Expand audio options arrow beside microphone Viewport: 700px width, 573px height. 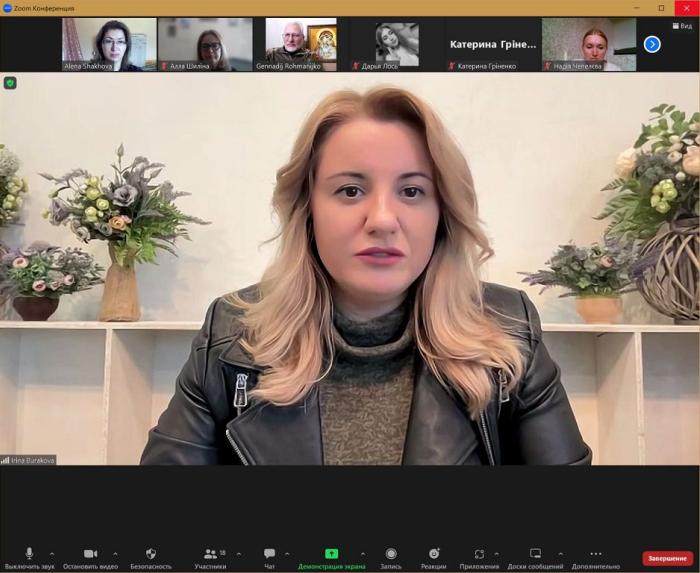(52, 553)
